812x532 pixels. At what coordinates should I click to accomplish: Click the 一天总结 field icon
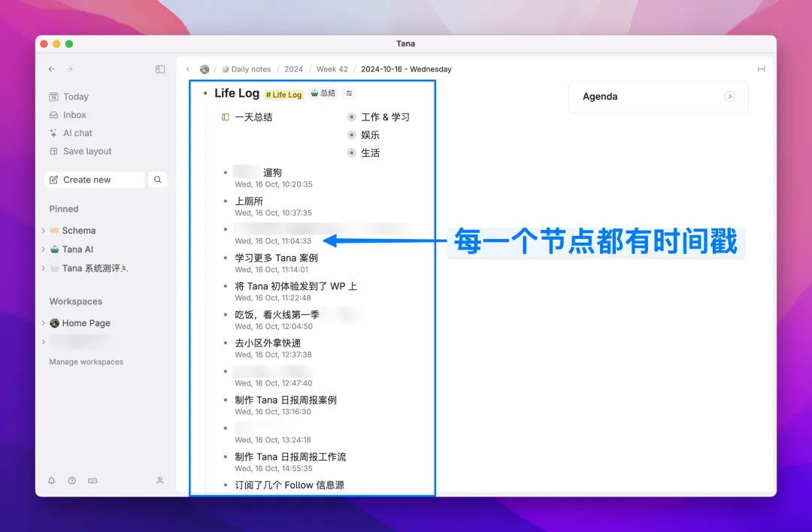pyautogui.click(x=226, y=117)
